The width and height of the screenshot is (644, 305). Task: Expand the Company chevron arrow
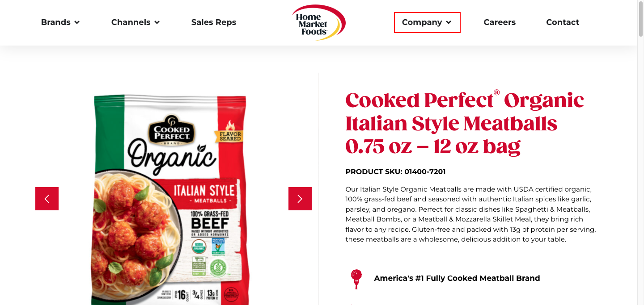coord(449,22)
